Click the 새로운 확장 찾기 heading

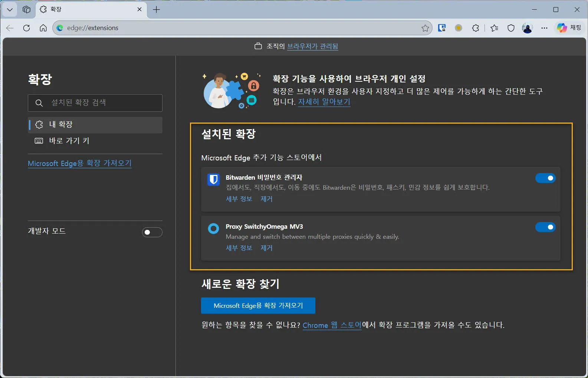(240, 284)
